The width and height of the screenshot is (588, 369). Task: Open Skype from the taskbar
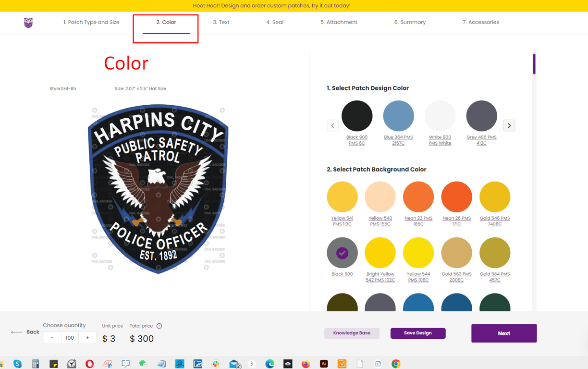[18, 364]
